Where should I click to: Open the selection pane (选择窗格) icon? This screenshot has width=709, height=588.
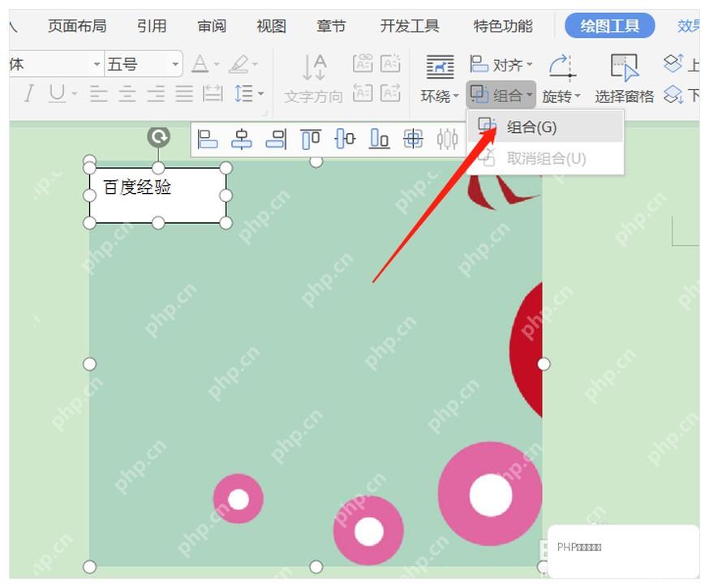[625, 67]
